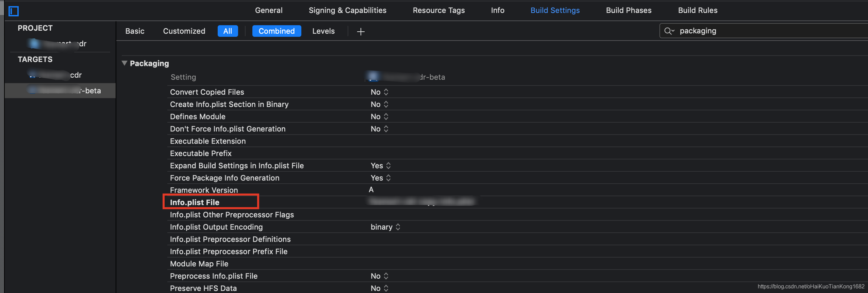
Task: Select the Module Map File setting
Action: (x=199, y=264)
